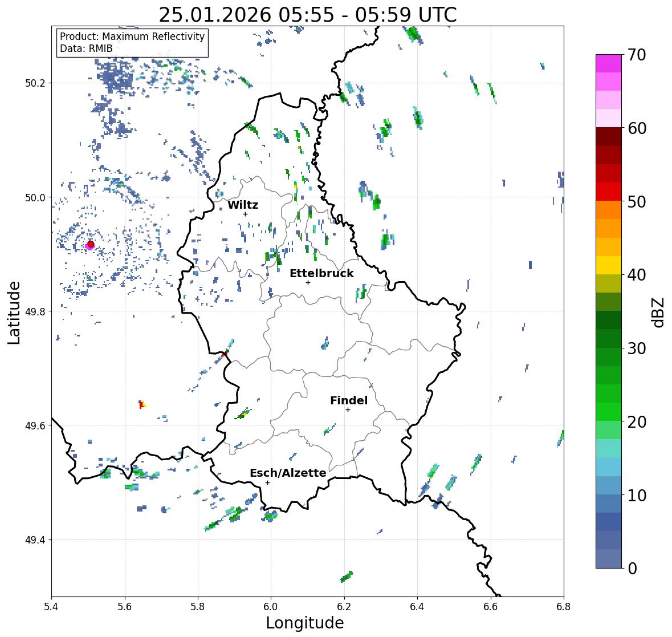Screen dimensions: 672x637
Task: Click the longitude tick label 6.8
Action: (564, 606)
